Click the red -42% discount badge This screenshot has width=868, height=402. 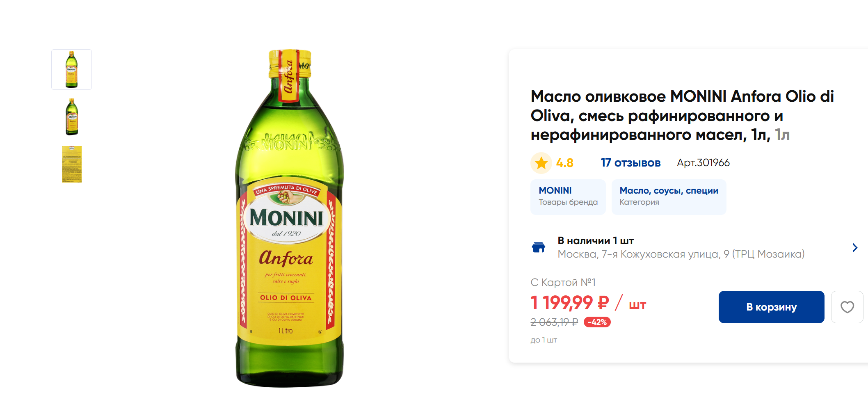point(597,322)
